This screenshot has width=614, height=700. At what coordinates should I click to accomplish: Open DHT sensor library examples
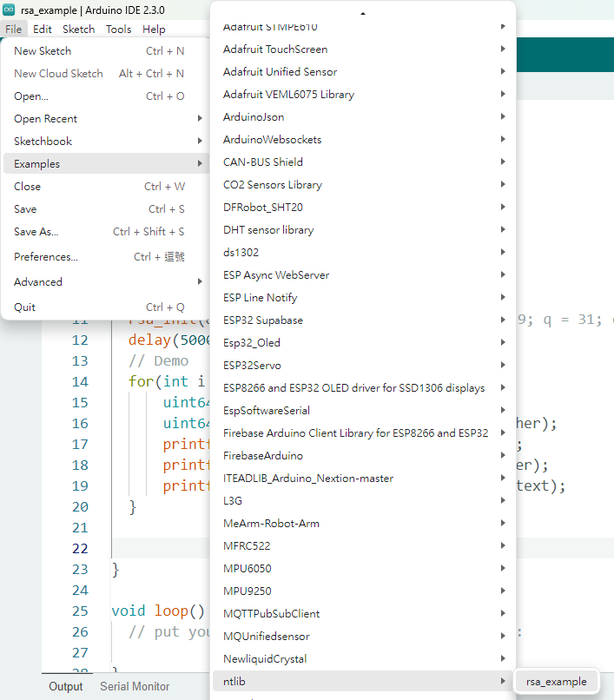click(x=363, y=230)
